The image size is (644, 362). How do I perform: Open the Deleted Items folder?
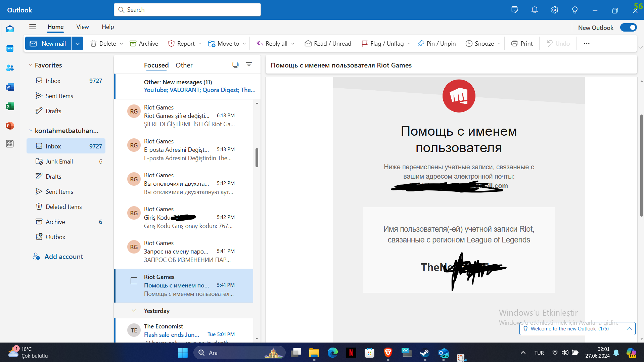point(66,207)
